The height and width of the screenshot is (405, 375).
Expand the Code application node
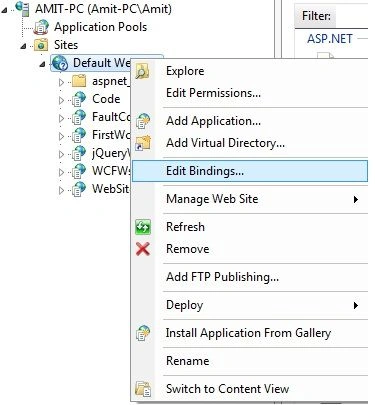tap(61, 100)
